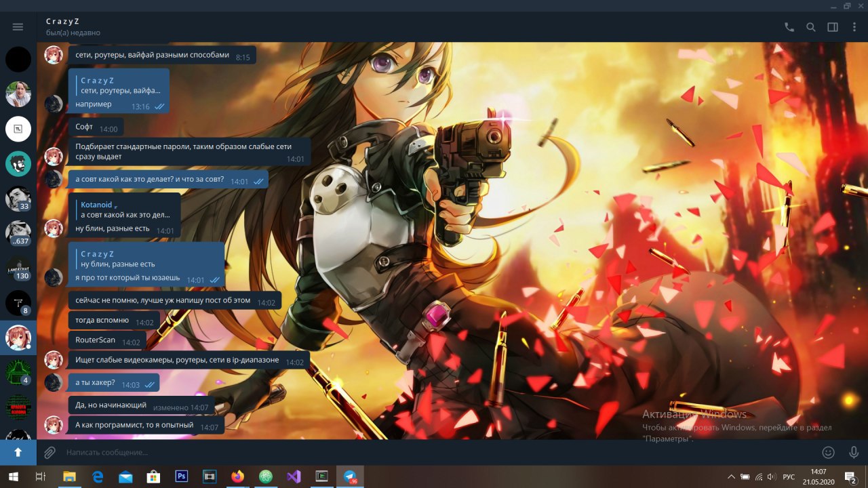The image size is (868, 488).
Task: Open the Mail app on taskbar
Action: 125,476
